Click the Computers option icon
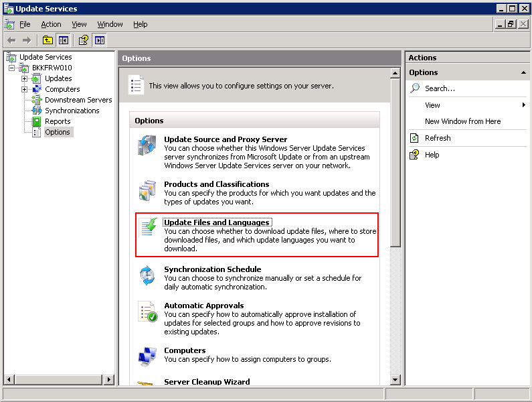532x402 pixels. tap(147, 356)
